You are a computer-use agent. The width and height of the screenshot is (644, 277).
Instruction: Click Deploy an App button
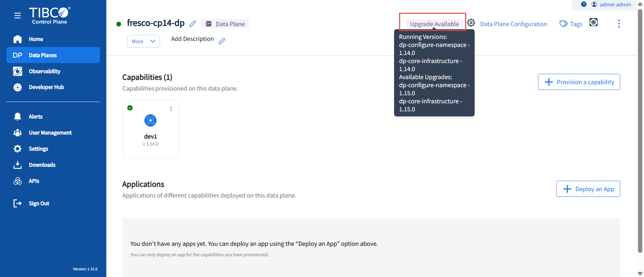pos(588,189)
